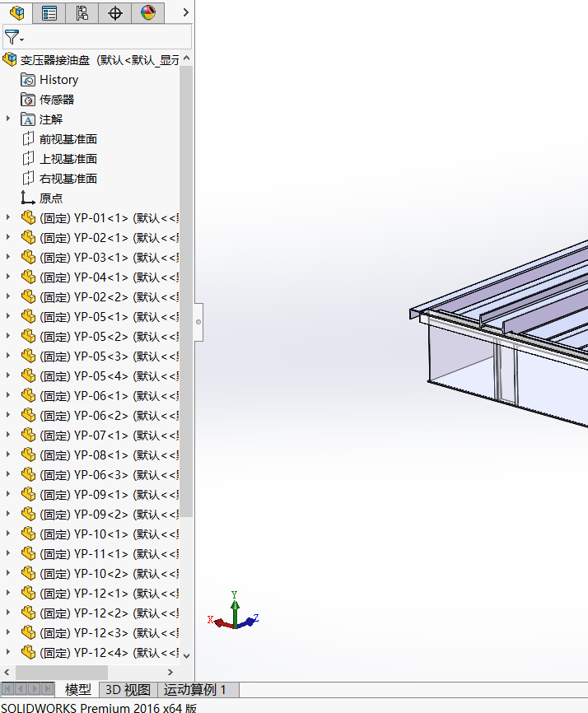The image size is (588, 713).
Task: Select the YP-12<4> part icon
Action: pyautogui.click(x=28, y=653)
